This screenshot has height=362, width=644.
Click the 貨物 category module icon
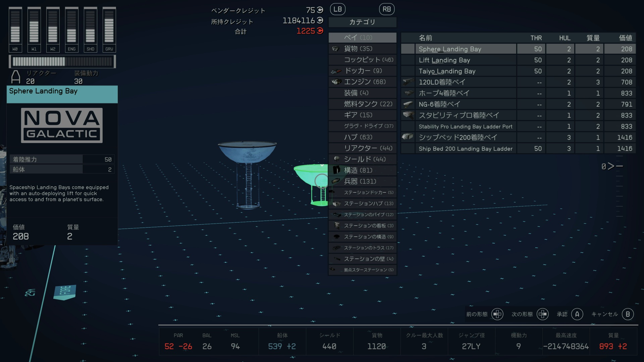coord(336,49)
